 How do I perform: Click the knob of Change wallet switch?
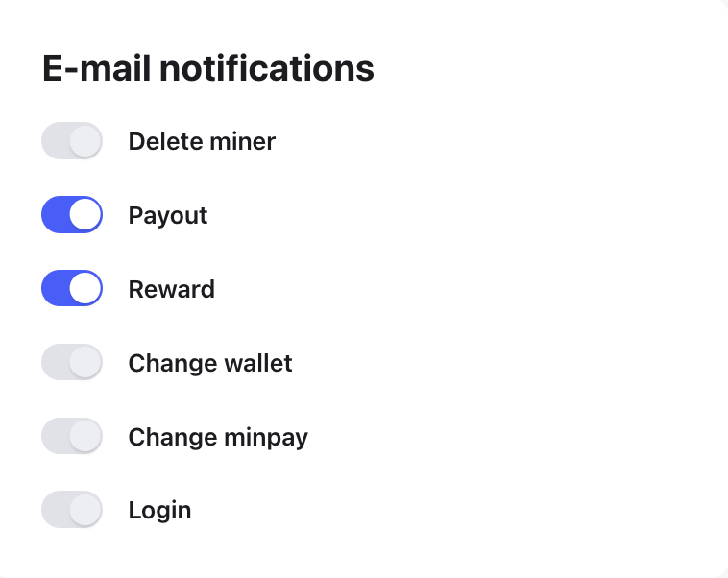click(85, 363)
